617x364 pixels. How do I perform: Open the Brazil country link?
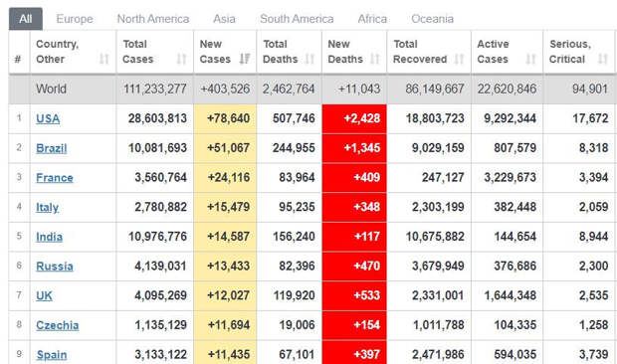[x=52, y=148]
